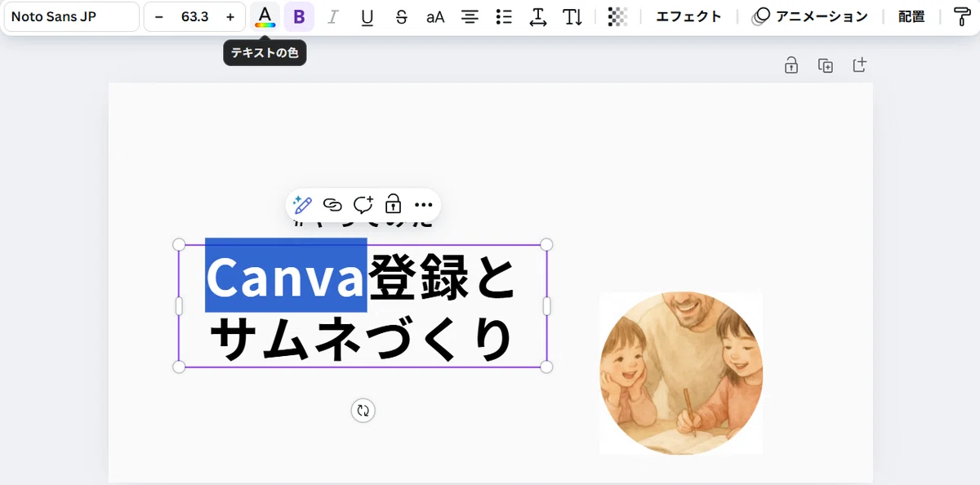Decrease font size with the minus button
Screen dimensions: 980x485
pyautogui.click(x=158, y=16)
